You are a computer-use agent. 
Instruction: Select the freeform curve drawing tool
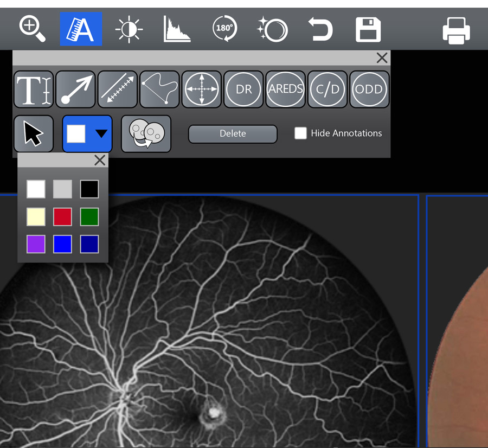pos(159,89)
